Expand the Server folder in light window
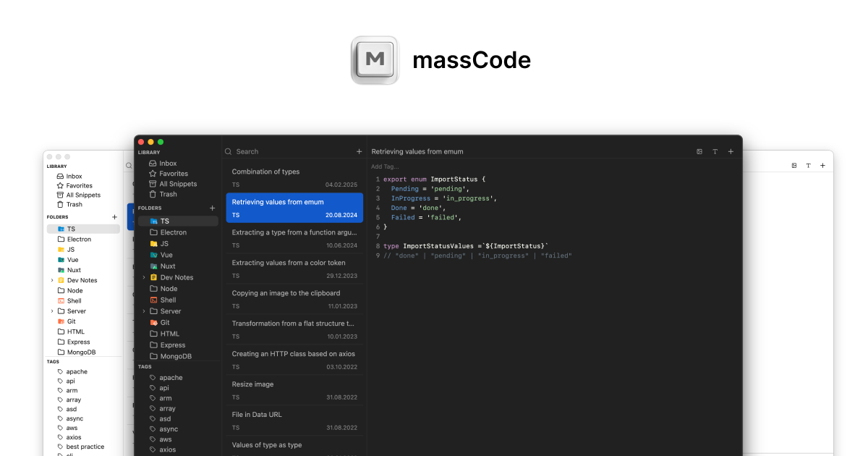Image resolution: width=868 pixels, height=456 pixels. pos(52,311)
